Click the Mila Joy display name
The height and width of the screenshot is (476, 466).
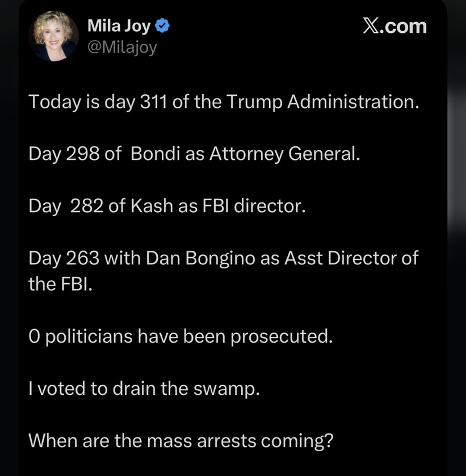(119, 26)
